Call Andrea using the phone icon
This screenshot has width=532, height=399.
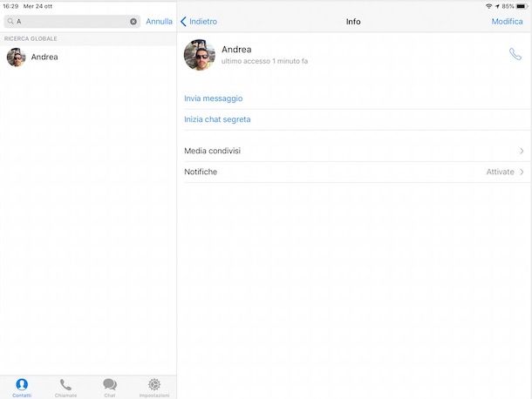pyautogui.click(x=515, y=54)
